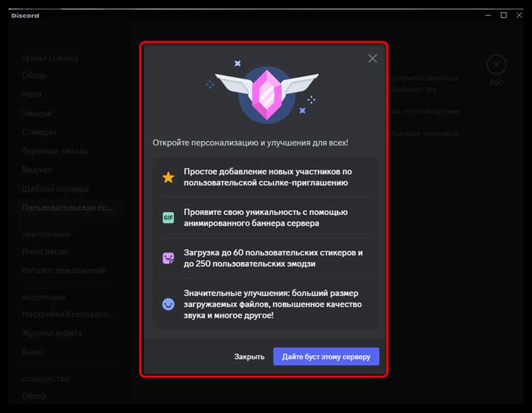Close the boost dialog with X icon
Image resolution: width=532 pixels, height=413 pixels.
(x=372, y=58)
